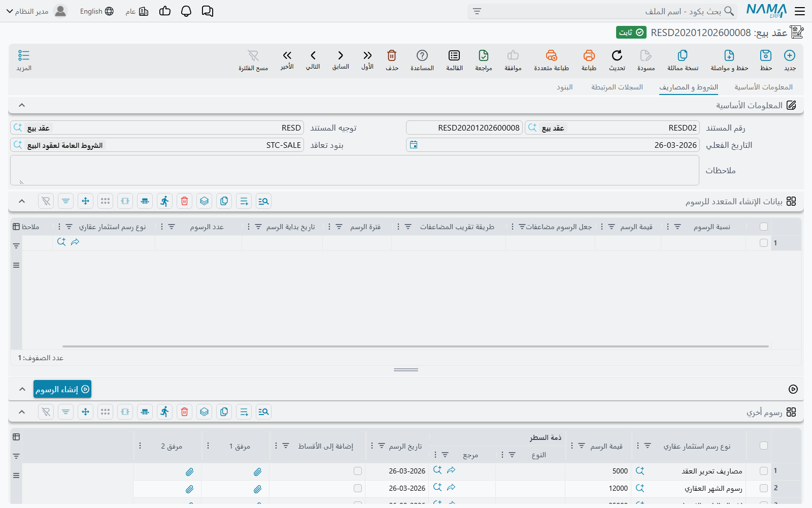Click the حفظ (save) toolbar icon

[766, 60]
